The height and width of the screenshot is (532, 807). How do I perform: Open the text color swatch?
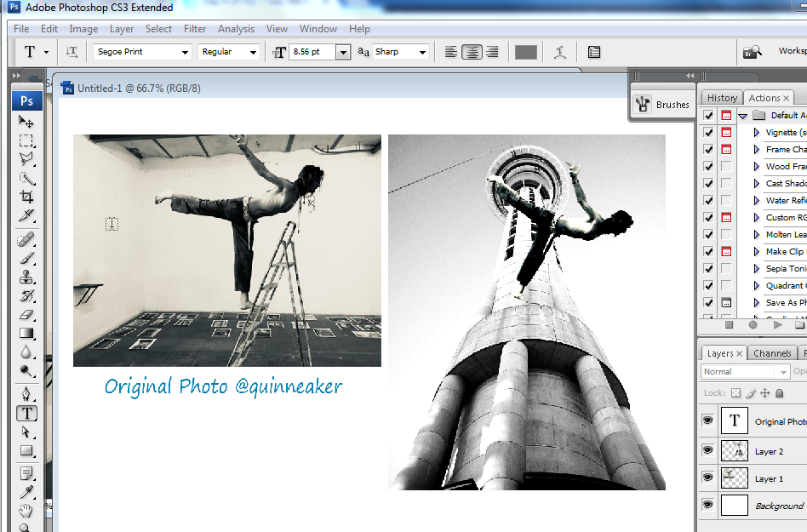tap(525, 52)
